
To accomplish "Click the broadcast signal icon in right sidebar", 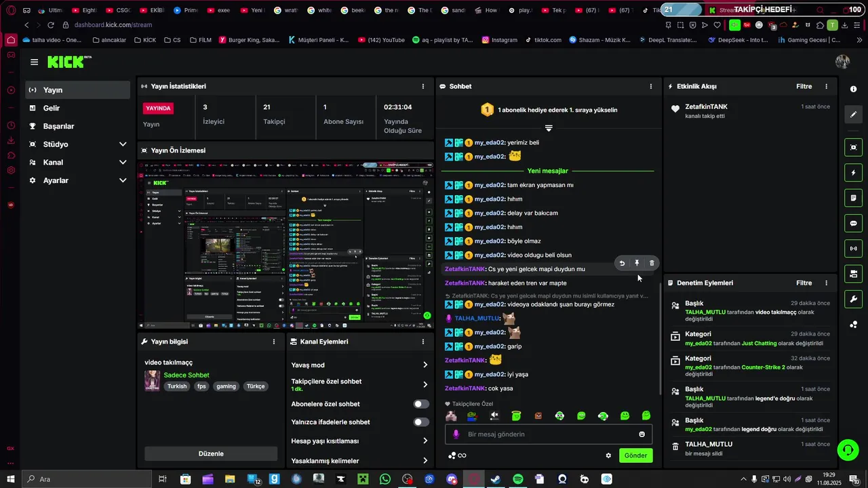I will [x=853, y=249].
